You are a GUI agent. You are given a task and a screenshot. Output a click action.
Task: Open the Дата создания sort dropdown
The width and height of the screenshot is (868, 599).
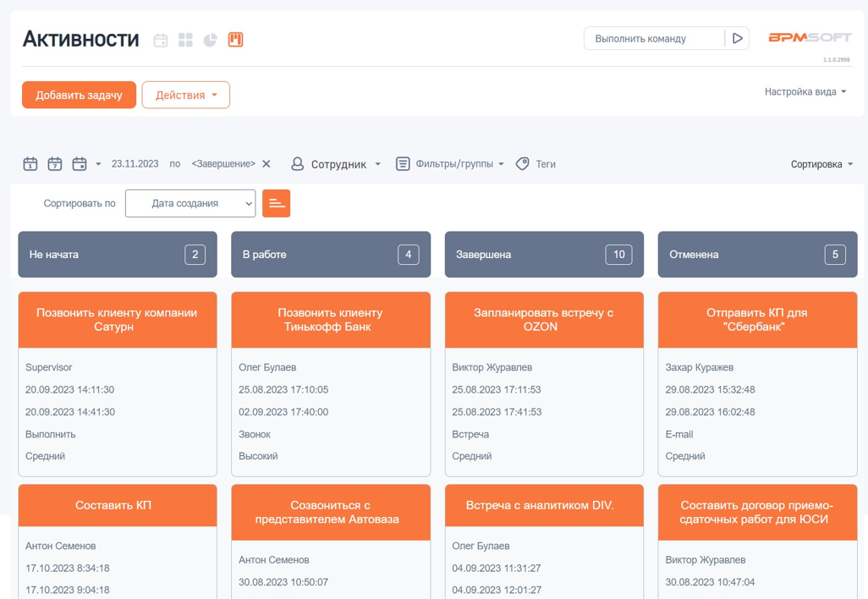point(190,203)
